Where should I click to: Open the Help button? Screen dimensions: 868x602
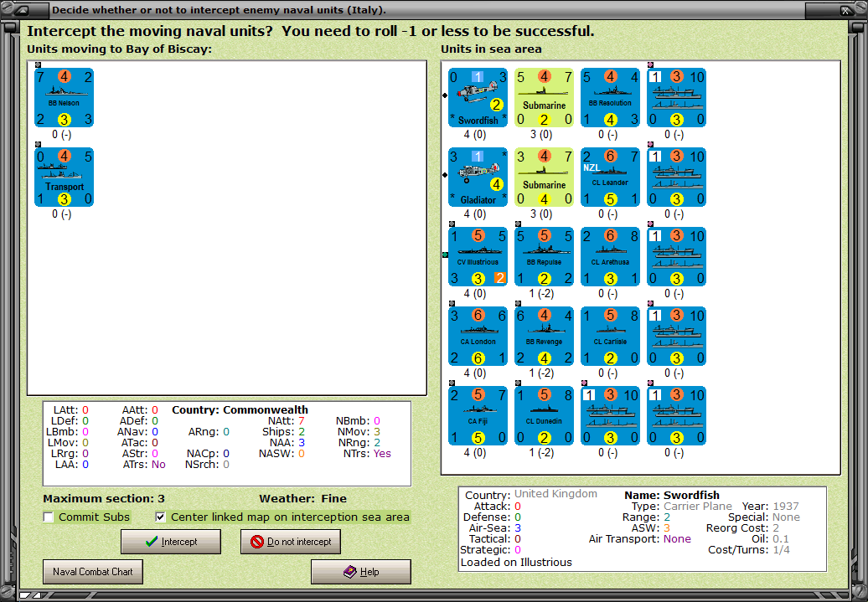pos(361,572)
